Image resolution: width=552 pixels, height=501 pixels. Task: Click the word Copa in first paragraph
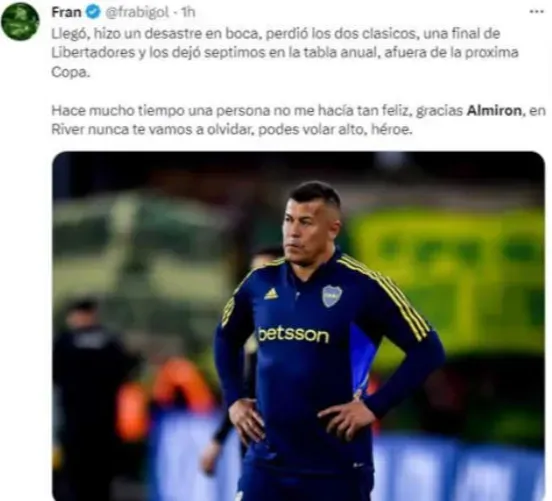(70, 73)
